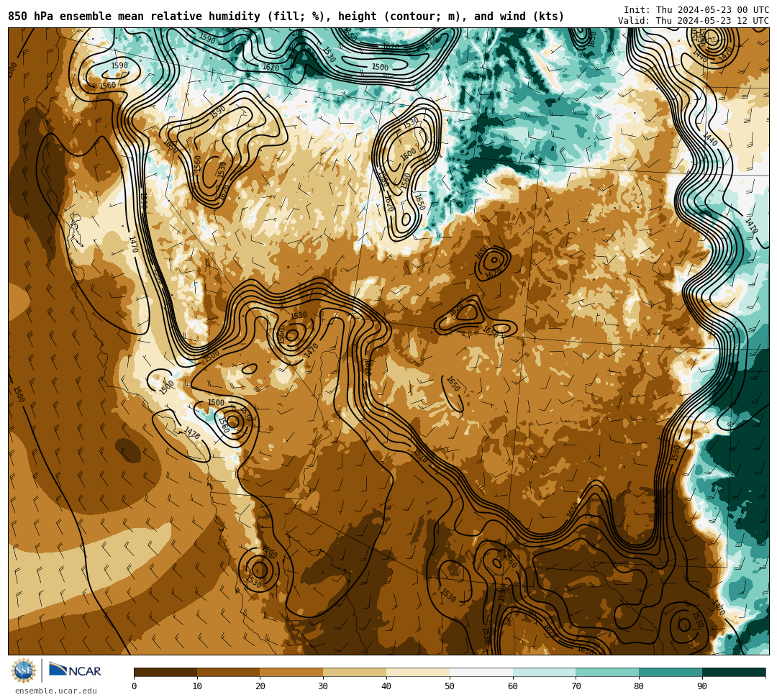The height and width of the screenshot is (700, 777).
Task: Click the colorbar tick label 30
Action: [324, 686]
